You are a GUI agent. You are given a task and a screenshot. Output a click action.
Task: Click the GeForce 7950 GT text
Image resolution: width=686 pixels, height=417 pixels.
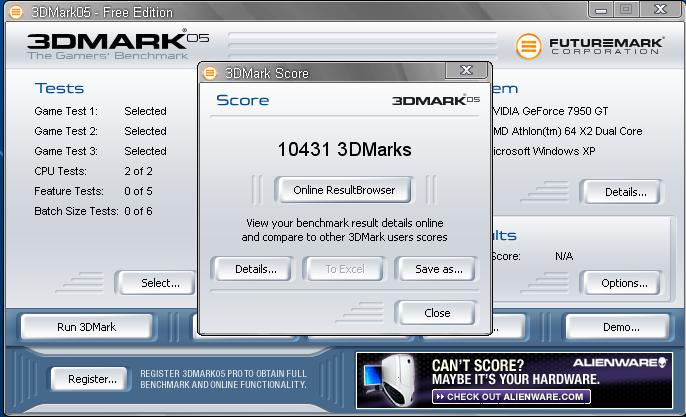[x=565, y=111]
